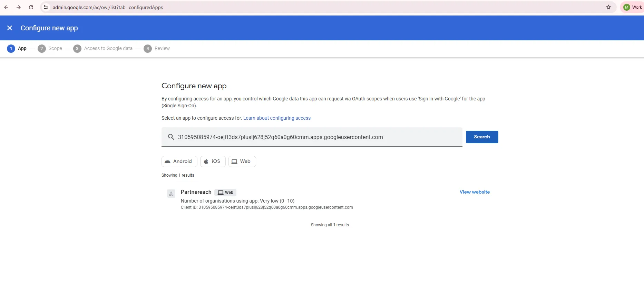Screen dimensions: 644x285
Task: Select the Partnereach app result
Action: pos(330,199)
